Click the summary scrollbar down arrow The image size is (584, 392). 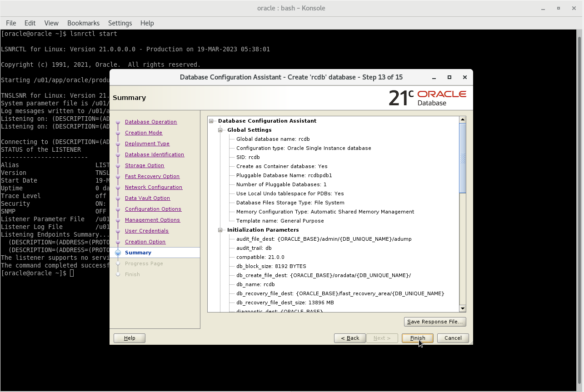point(463,308)
